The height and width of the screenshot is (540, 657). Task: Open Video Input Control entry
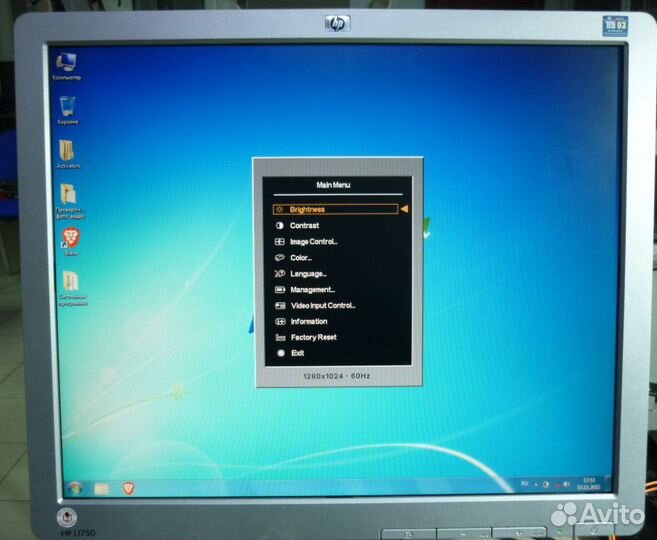(x=323, y=305)
